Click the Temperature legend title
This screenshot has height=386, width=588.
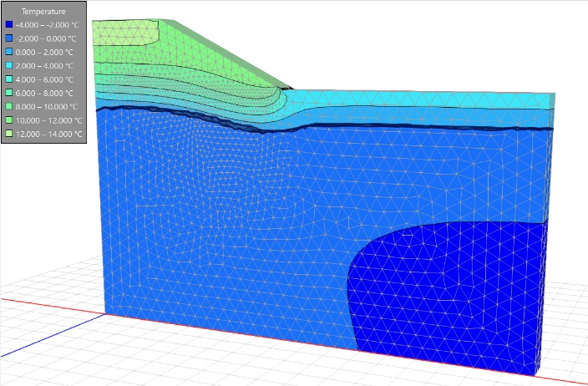pos(43,11)
